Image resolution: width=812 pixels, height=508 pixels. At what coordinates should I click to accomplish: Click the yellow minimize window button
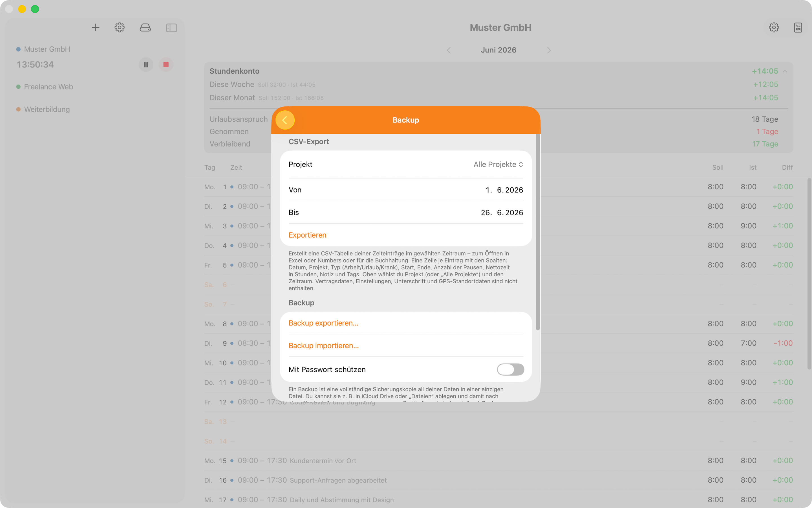click(x=22, y=9)
